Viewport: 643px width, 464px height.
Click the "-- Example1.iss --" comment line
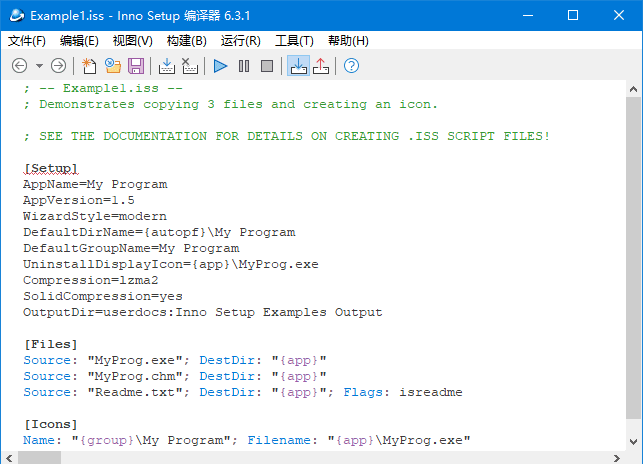(103, 88)
